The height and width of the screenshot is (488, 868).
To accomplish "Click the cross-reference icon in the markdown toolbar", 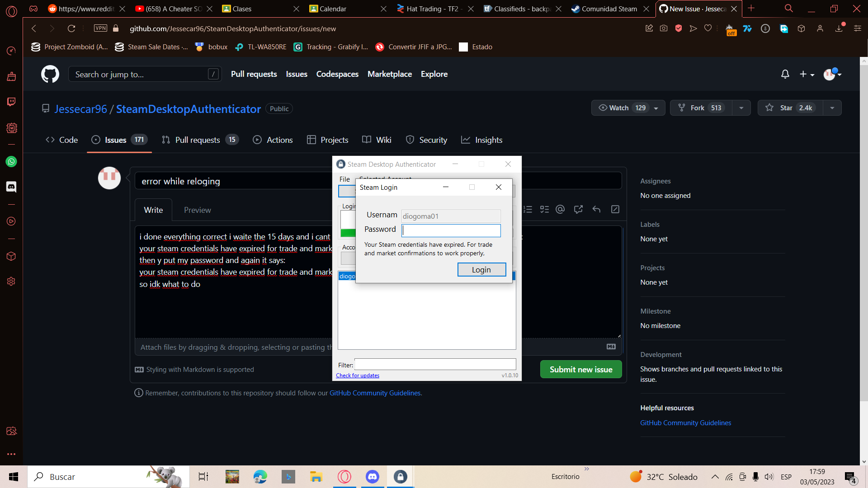I will click(578, 209).
